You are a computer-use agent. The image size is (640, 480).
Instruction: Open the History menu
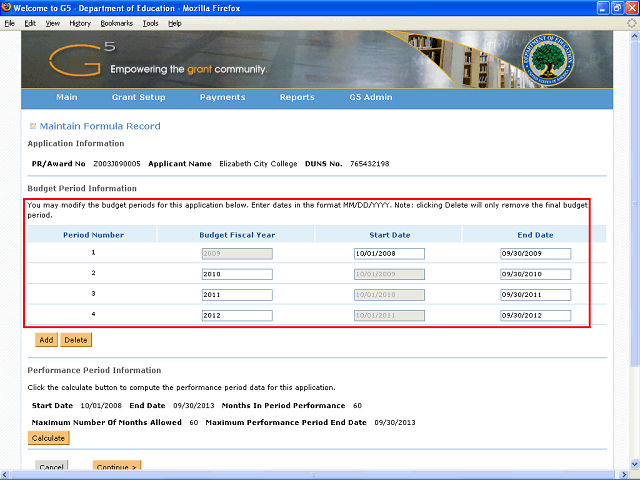click(80, 22)
